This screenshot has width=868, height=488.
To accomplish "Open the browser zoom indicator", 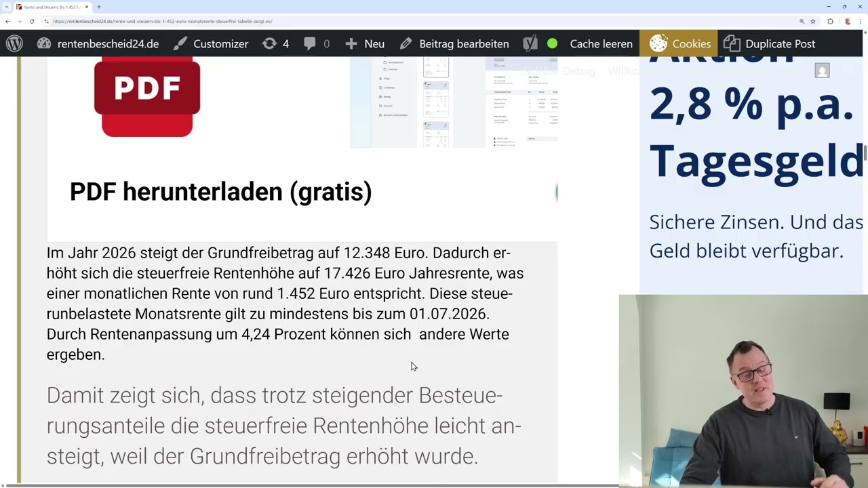I will [802, 21].
